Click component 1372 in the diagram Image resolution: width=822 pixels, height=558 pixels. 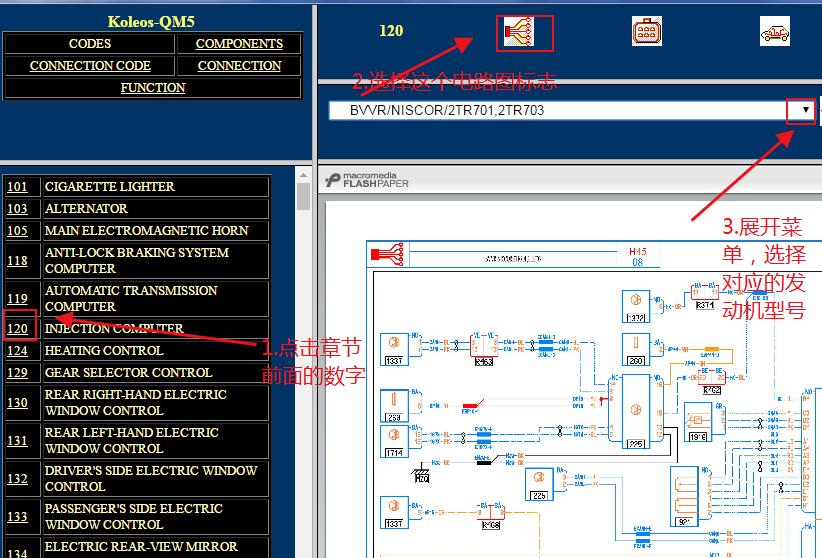[636, 306]
